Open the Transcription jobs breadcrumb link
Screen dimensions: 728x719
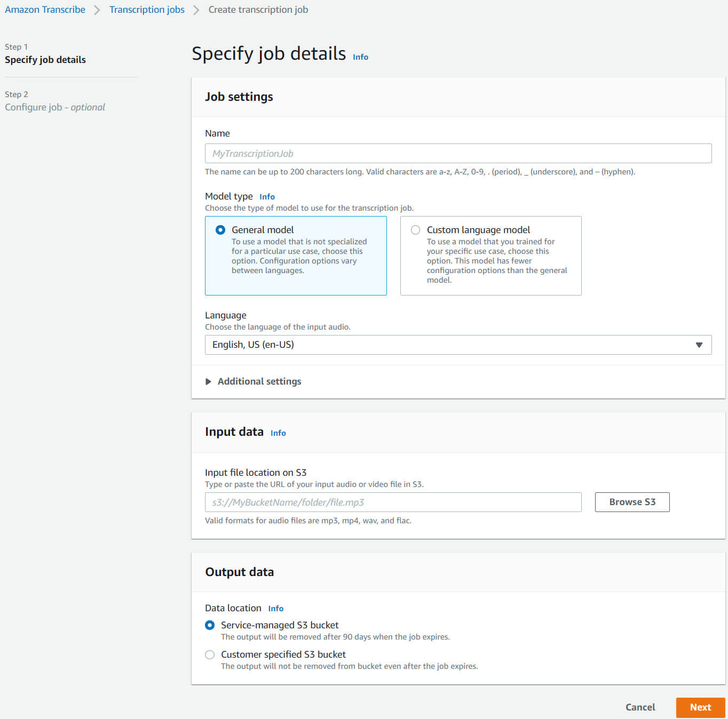pyautogui.click(x=147, y=10)
